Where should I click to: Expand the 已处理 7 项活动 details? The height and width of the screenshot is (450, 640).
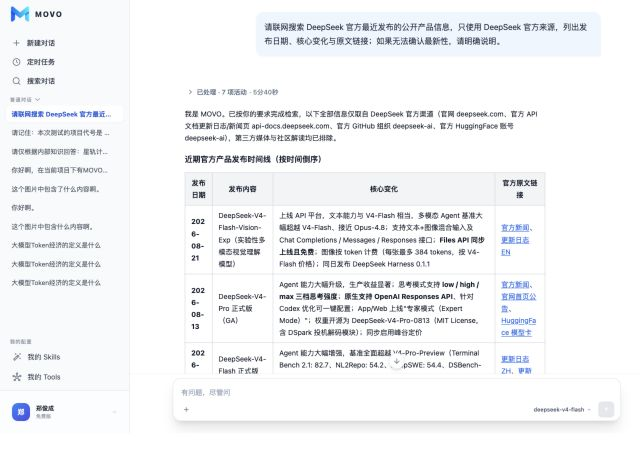click(233, 92)
